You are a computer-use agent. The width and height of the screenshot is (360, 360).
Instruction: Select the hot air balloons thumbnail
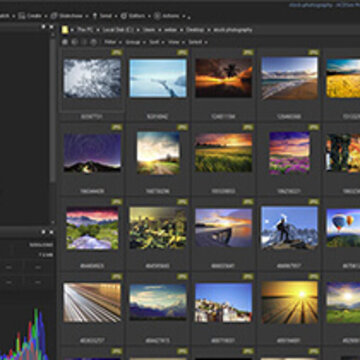click(x=343, y=228)
